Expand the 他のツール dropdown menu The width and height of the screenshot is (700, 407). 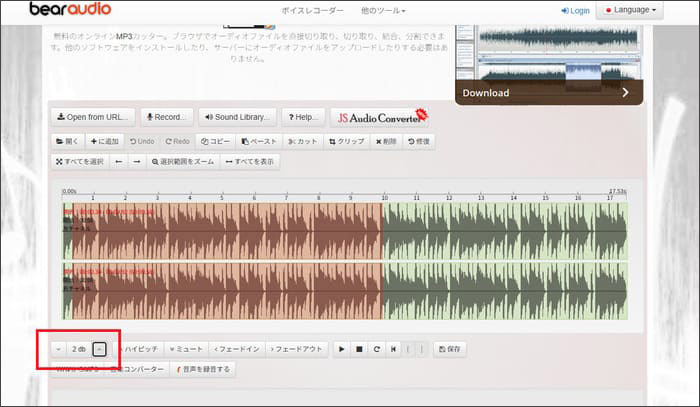coord(383,10)
